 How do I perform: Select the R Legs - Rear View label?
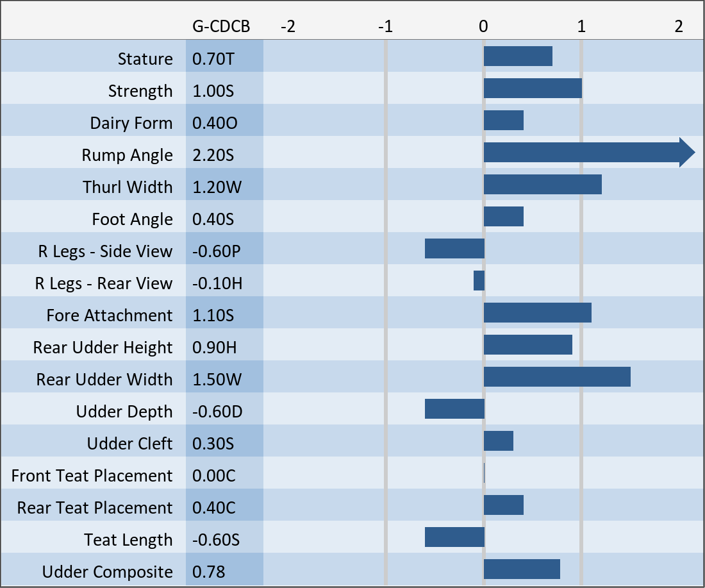[104, 283]
